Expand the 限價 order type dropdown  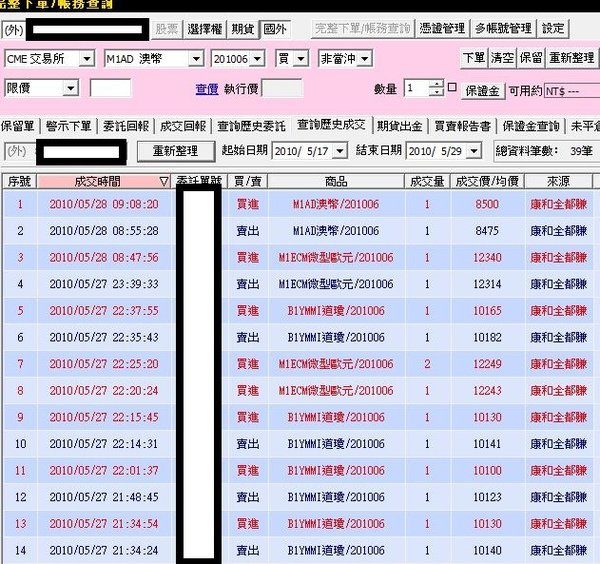pos(70,88)
